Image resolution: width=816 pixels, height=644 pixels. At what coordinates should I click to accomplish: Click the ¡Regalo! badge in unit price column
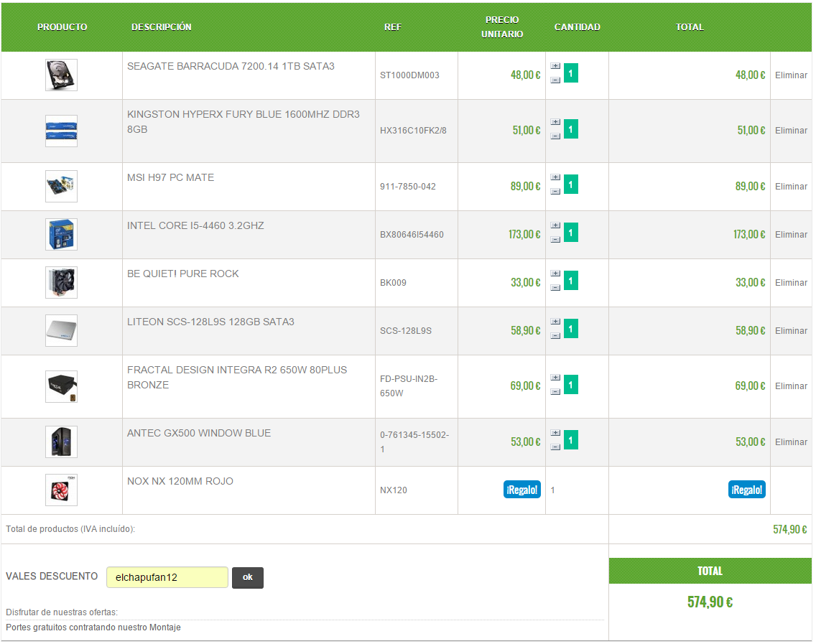click(522, 490)
